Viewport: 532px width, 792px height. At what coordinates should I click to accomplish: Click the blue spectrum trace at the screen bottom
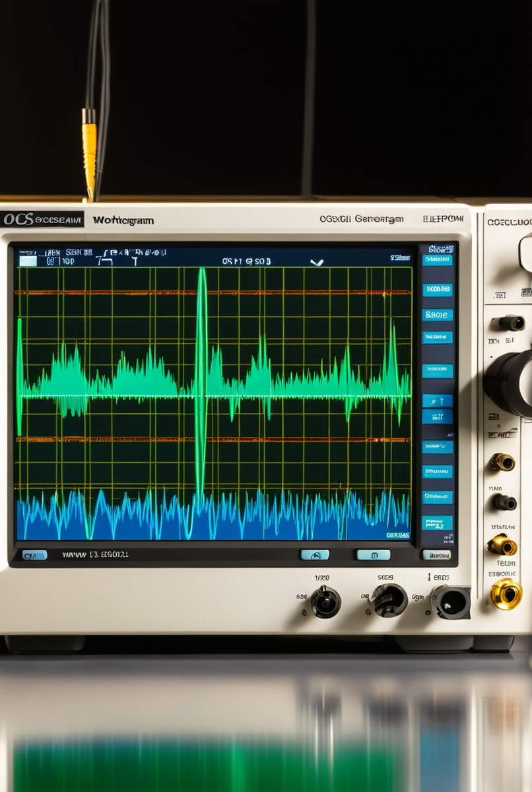[x=213, y=515]
